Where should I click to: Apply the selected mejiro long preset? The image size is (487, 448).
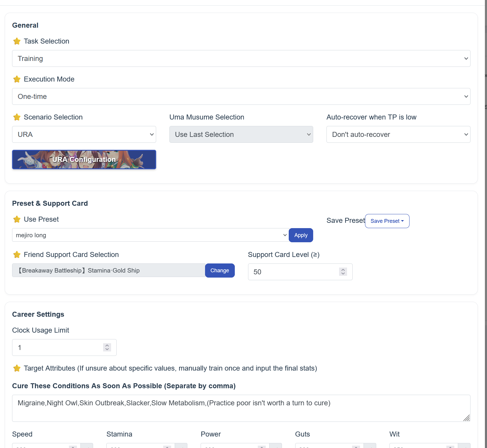point(301,235)
